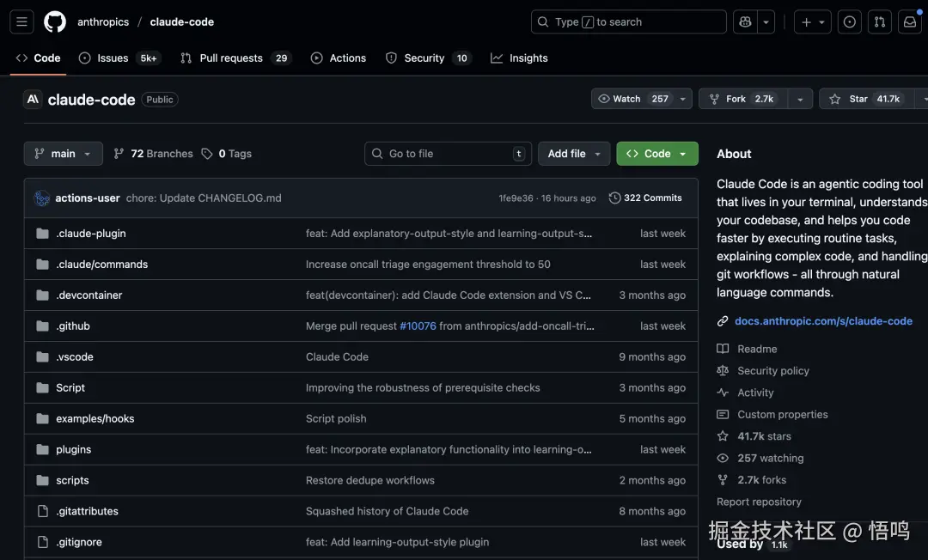
Task: Star the claude-code repository
Action: tap(866, 99)
